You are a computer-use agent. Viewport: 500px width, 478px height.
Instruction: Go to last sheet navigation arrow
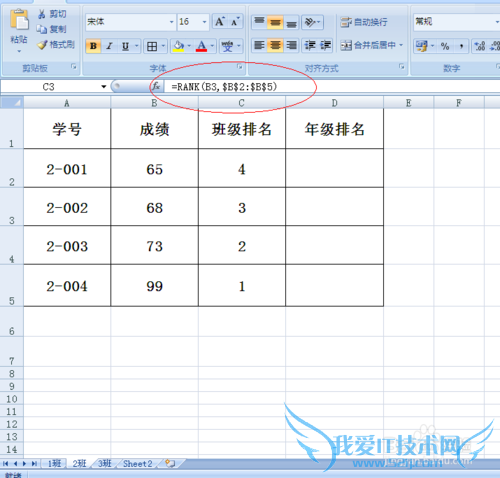click(x=34, y=464)
